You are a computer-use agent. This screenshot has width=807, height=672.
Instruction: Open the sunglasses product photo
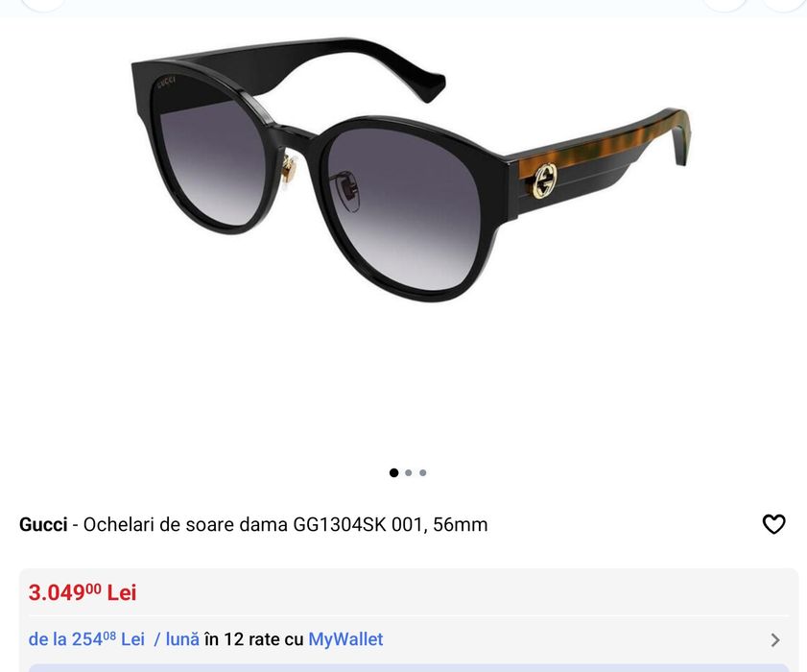pyautogui.click(x=410, y=170)
